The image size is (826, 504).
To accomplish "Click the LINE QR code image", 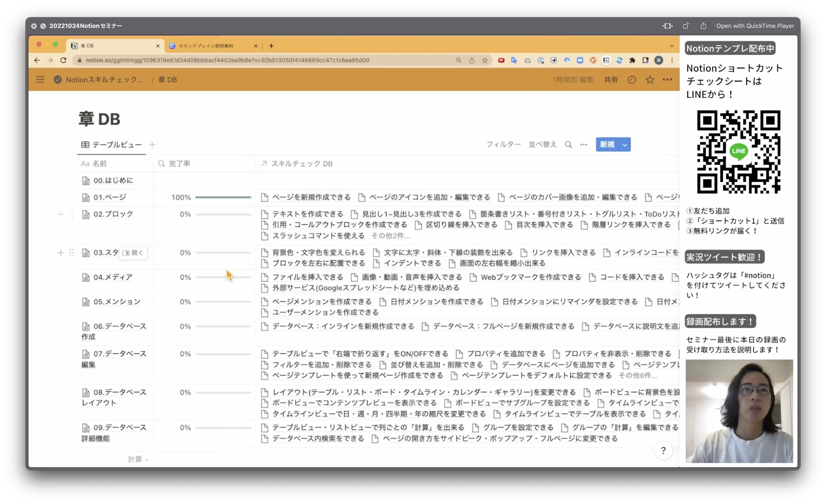I will pyautogui.click(x=738, y=151).
